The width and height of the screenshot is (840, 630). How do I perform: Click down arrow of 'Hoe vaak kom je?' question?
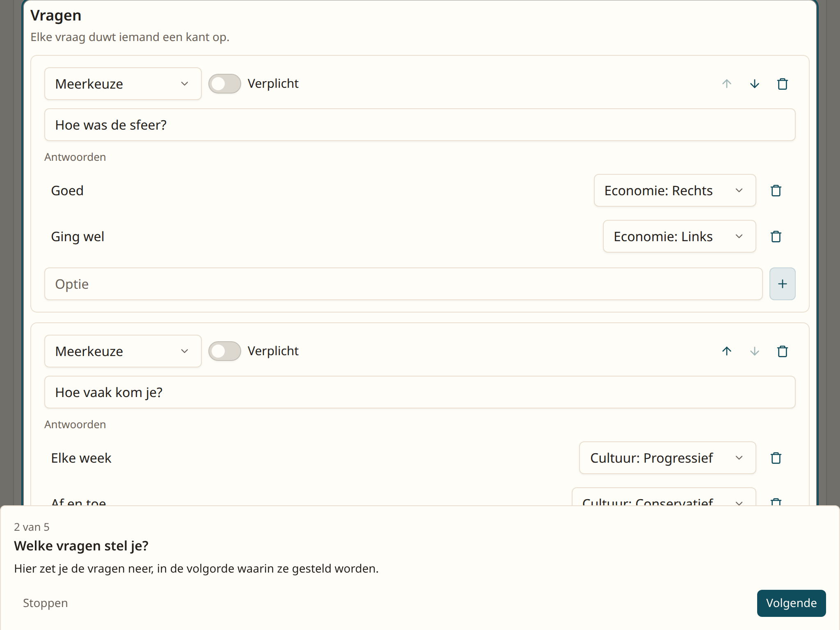point(754,352)
